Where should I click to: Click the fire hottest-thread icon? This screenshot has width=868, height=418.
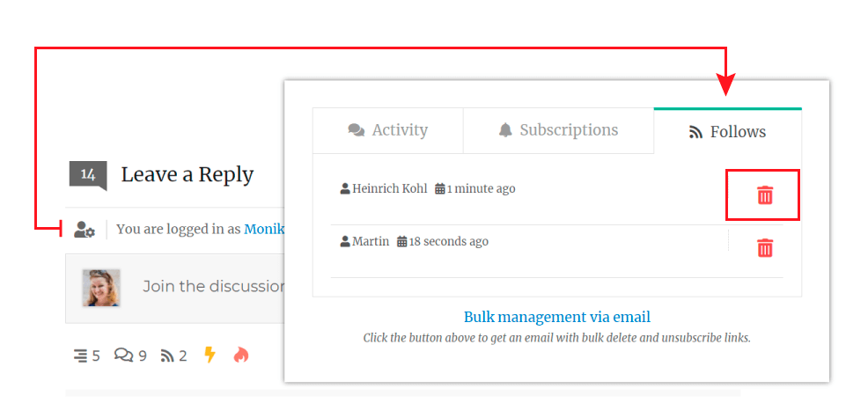coord(241,355)
